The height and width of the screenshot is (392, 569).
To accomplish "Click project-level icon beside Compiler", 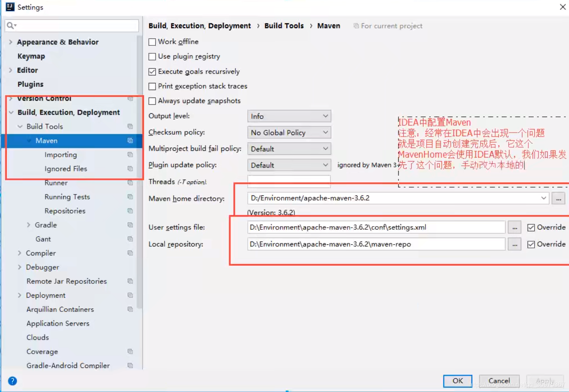I will pos(130,253).
